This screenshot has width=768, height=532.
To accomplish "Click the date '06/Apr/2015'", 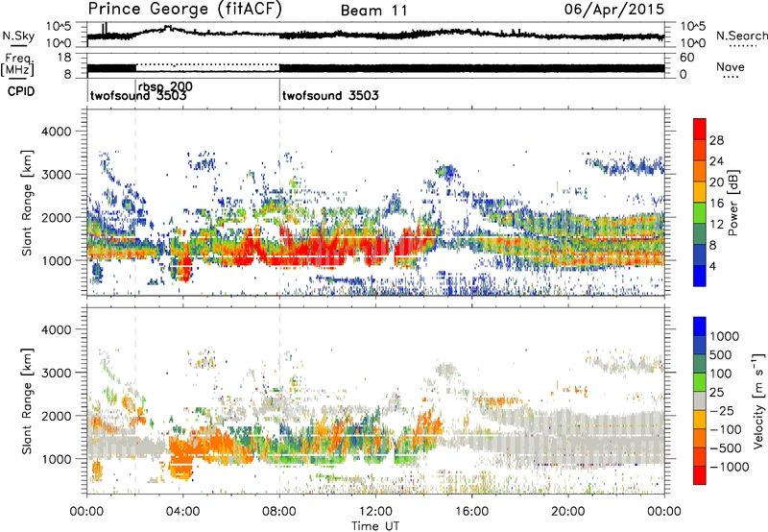I will click(x=614, y=10).
